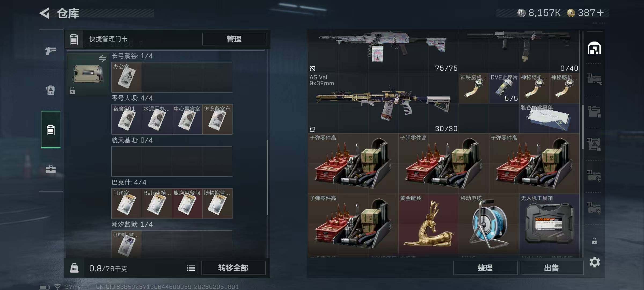Toggle the lock on keycard case

(72, 90)
